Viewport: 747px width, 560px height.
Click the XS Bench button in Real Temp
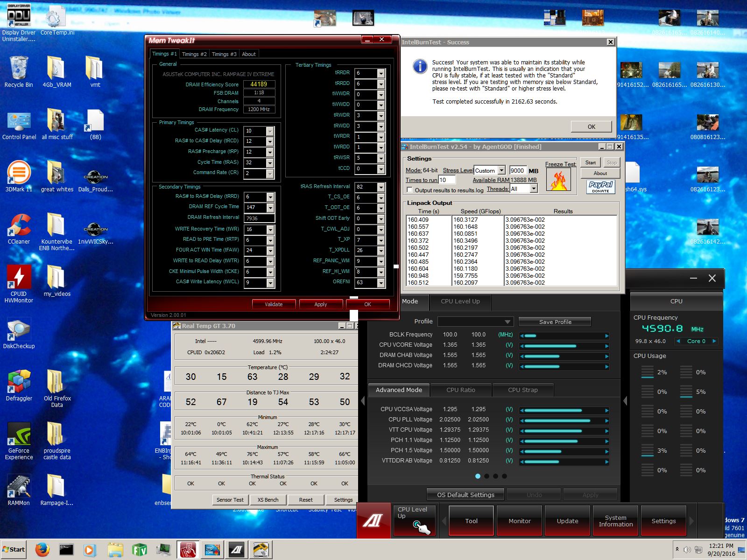268,500
